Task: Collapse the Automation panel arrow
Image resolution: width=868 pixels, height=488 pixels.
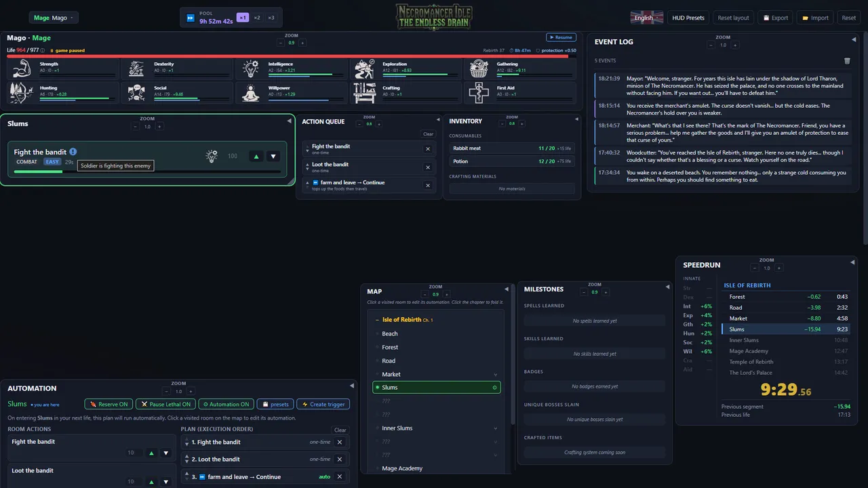Action: click(351, 386)
